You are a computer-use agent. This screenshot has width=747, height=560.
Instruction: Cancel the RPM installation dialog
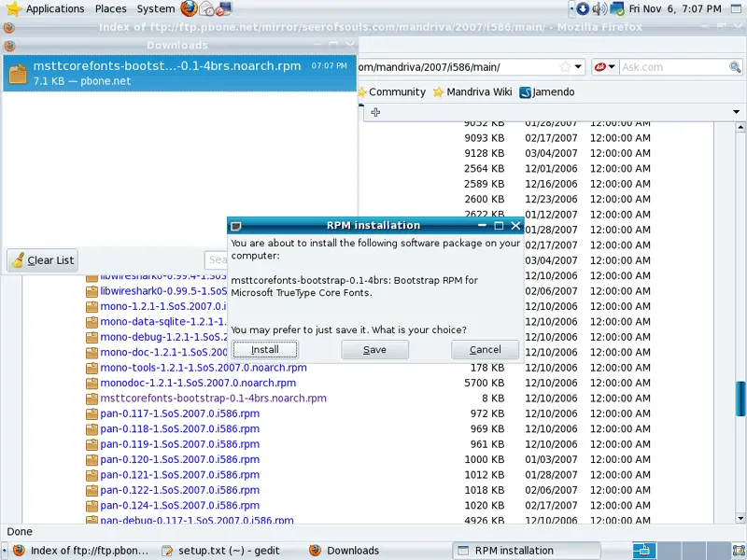tap(485, 349)
